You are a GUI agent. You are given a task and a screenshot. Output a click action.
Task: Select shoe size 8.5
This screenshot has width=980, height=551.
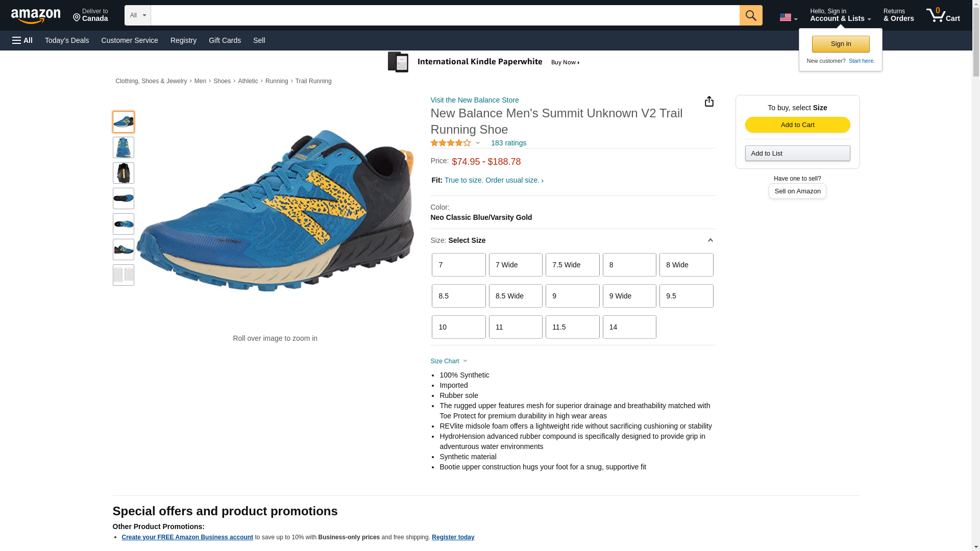pos(458,296)
